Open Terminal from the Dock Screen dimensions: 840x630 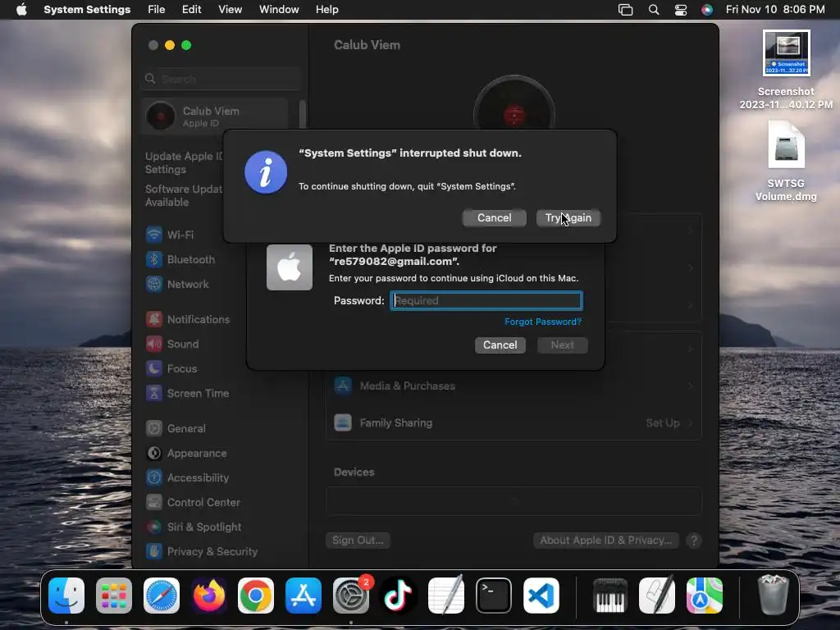[x=493, y=596]
